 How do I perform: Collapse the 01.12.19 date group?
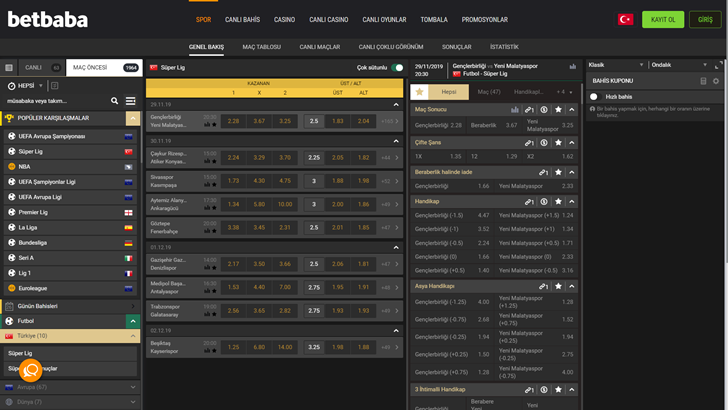coord(396,247)
